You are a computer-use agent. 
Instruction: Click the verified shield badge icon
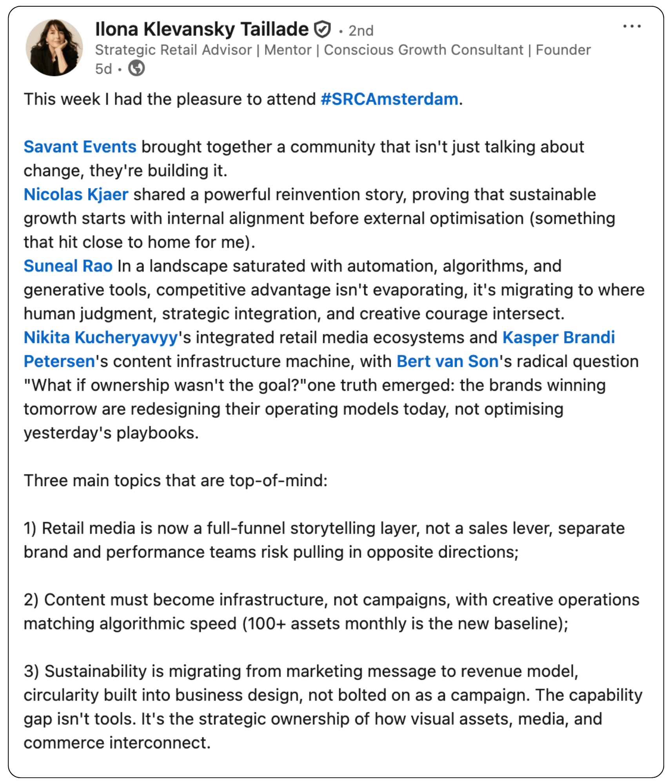pos(323,29)
